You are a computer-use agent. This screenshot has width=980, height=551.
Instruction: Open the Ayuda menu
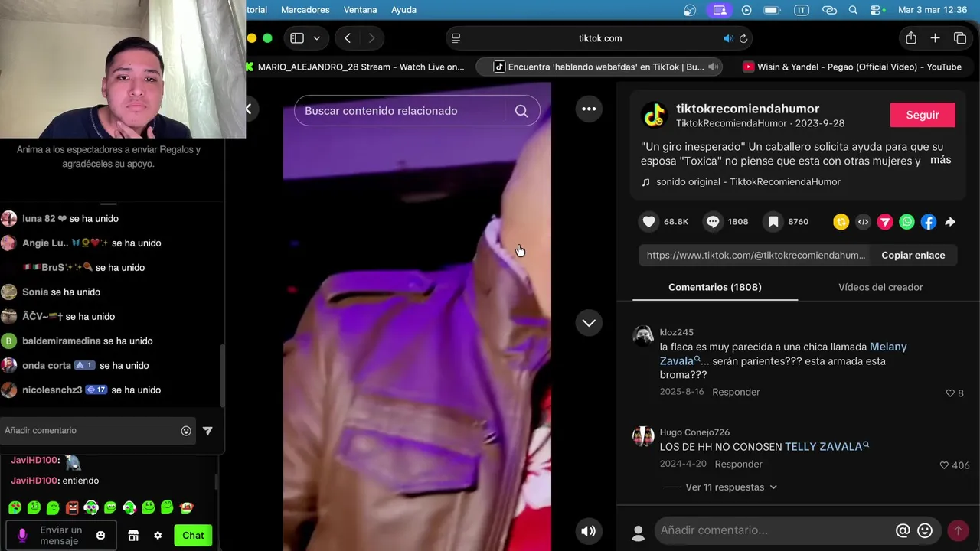[x=403, y=10]
